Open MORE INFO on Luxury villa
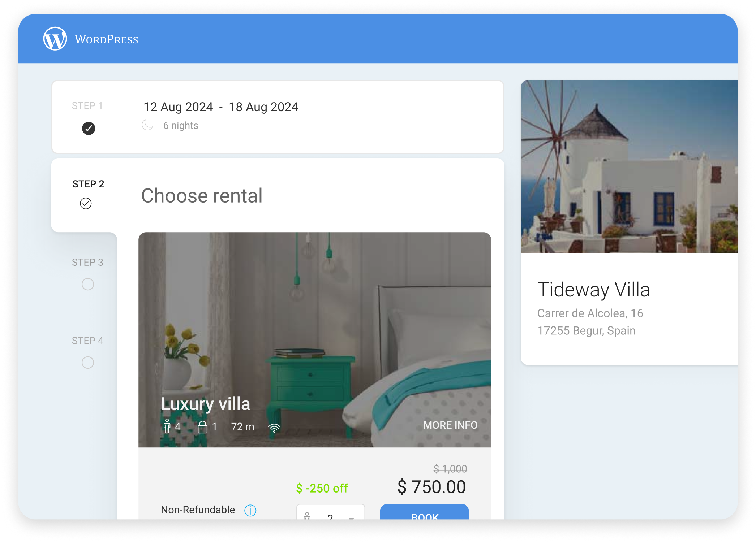 click(450, 425)
